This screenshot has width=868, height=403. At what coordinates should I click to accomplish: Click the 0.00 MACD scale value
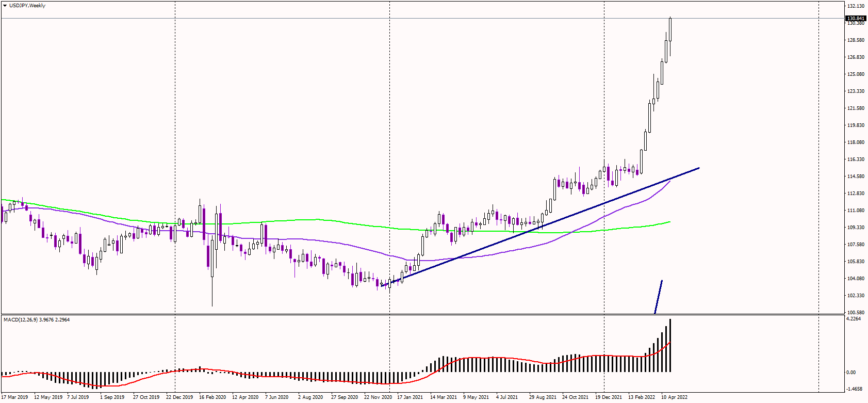coord(851,373)
